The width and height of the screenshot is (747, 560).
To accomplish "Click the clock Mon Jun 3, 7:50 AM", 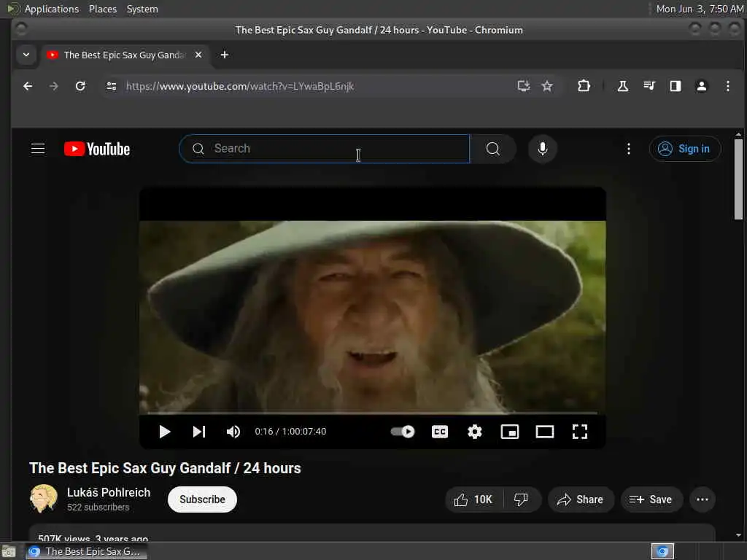I will coord(700,9).
